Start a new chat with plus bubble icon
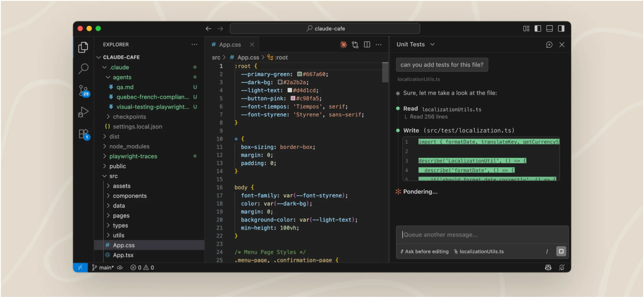This screenshot has height=297, width=644. tap(549, 45)
